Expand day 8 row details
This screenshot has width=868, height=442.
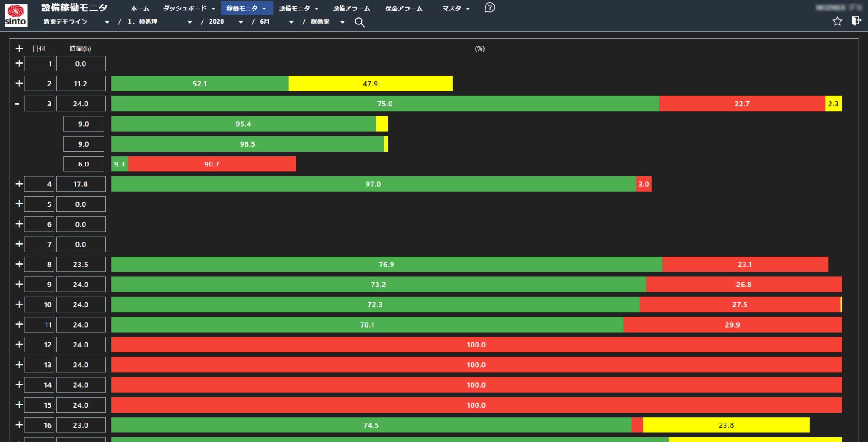pos(19,264)
